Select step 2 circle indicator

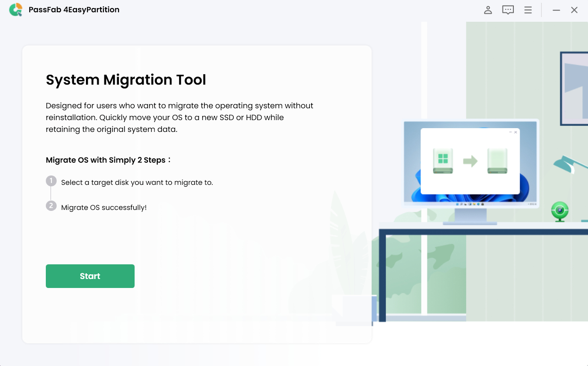[51, 206]
